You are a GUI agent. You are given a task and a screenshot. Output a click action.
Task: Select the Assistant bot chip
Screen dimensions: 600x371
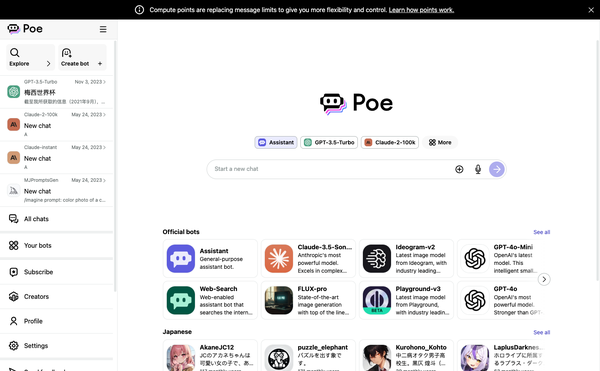pyautogui.click(x=276, y=142)
